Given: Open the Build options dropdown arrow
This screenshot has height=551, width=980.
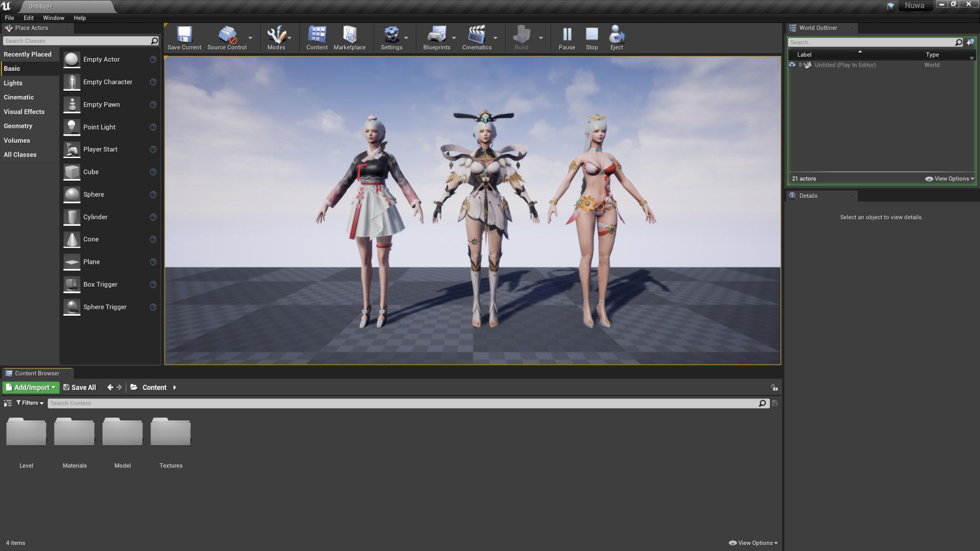Looking at the screenshot, I should coord(541,38).
